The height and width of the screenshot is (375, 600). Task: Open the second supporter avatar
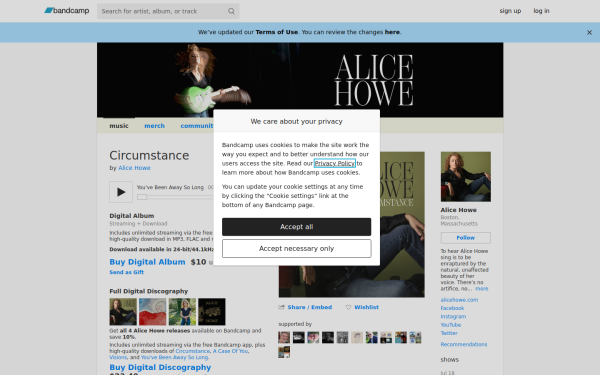point(298,338)
